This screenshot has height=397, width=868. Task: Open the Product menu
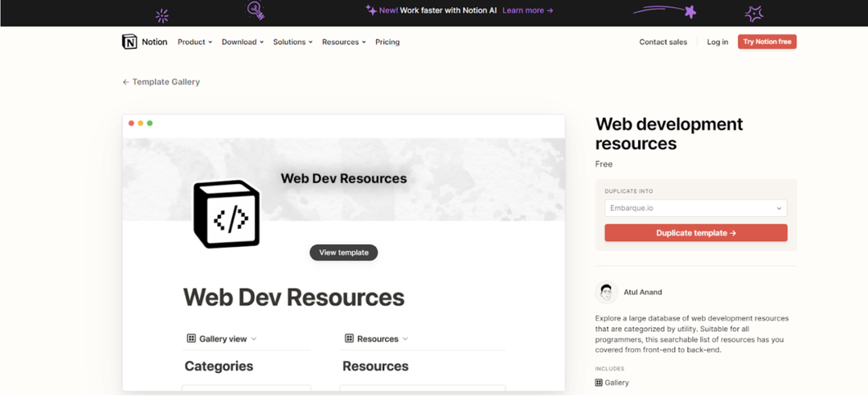pyautogui.click(x=194, y=42)
